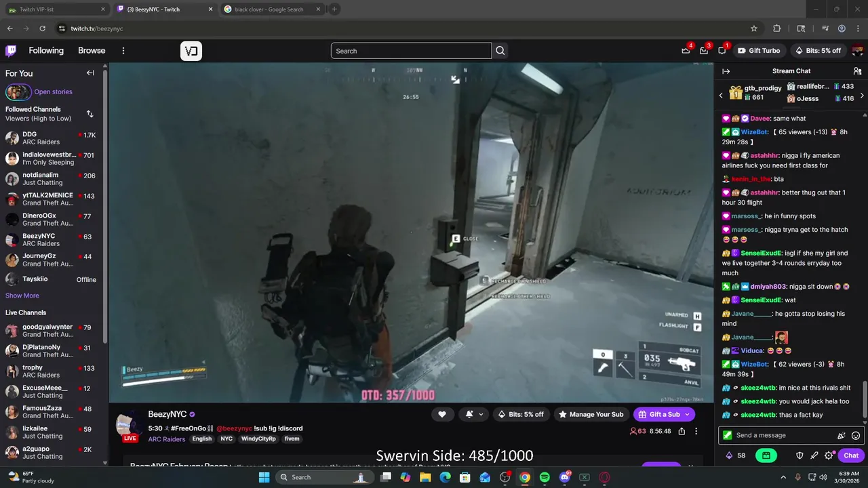Viewport: 868px width, 488px height.
Task: Switch to black clover Google Search tab
Action: click(x=272, y=9)
